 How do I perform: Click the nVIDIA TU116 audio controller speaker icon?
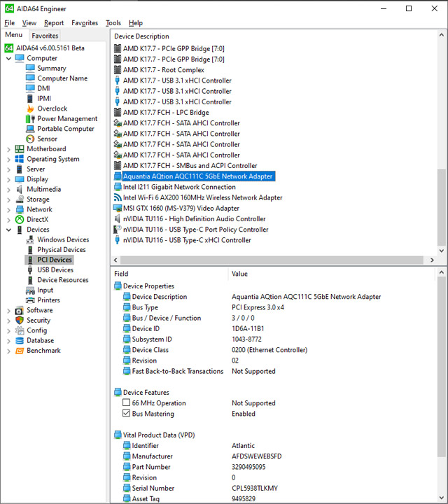(118, 218)
